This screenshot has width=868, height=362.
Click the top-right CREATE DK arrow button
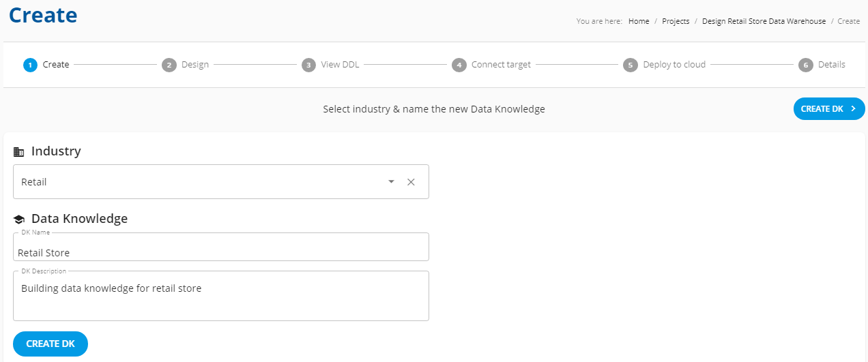point(829,108)
